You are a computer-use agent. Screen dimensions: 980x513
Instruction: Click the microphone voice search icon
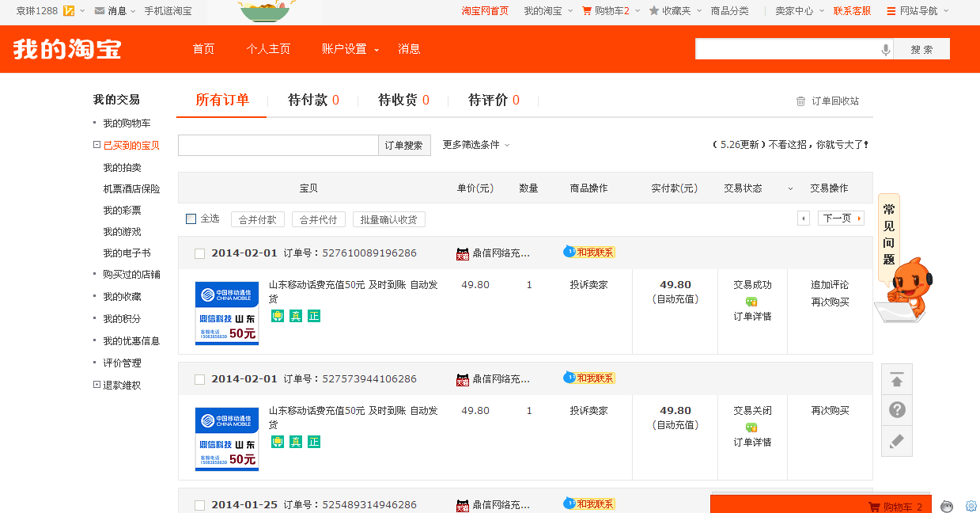[x=886, y=50]
